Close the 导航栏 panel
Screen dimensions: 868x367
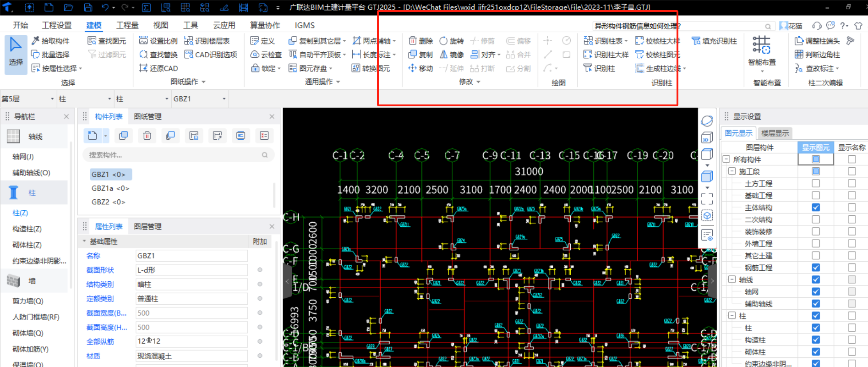pos(66,116)
